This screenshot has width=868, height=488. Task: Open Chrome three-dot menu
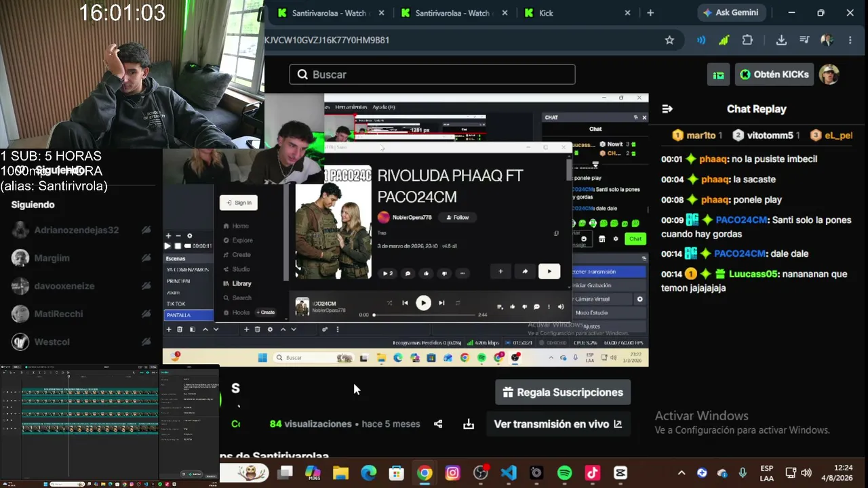pos(850,40)
